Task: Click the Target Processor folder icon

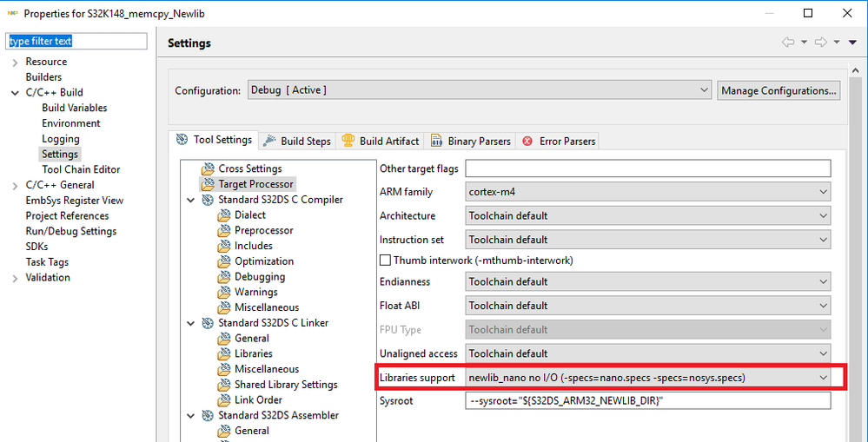Action: point(208,183)
